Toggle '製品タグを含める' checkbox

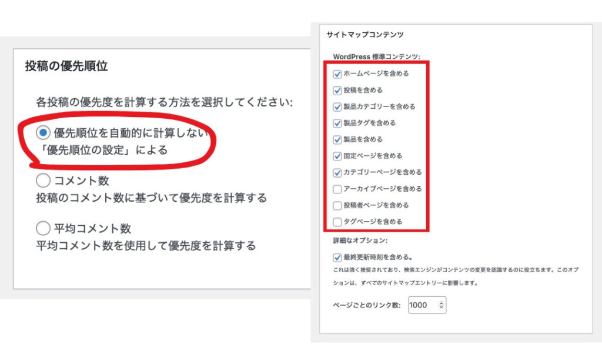(x=337, y=123)
